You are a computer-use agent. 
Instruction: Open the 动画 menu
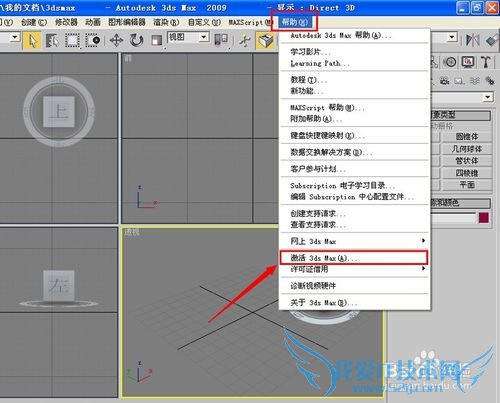tap(93, 22)
